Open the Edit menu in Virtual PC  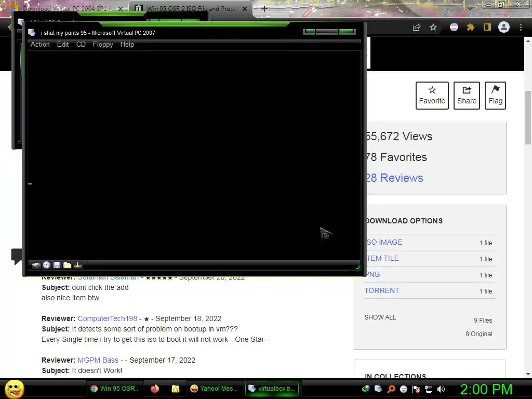63,45
